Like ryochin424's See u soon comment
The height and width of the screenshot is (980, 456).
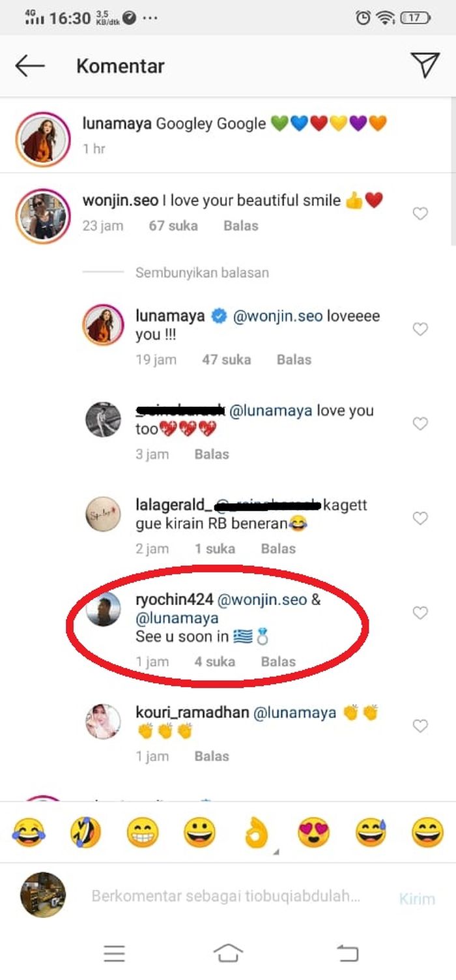tap(421, 613)
